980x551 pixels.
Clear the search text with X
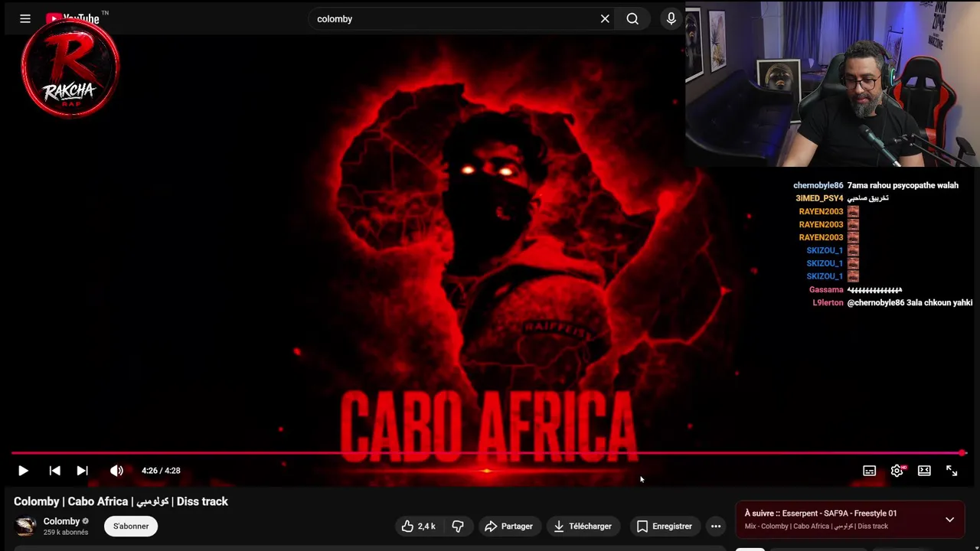[605, 19]
